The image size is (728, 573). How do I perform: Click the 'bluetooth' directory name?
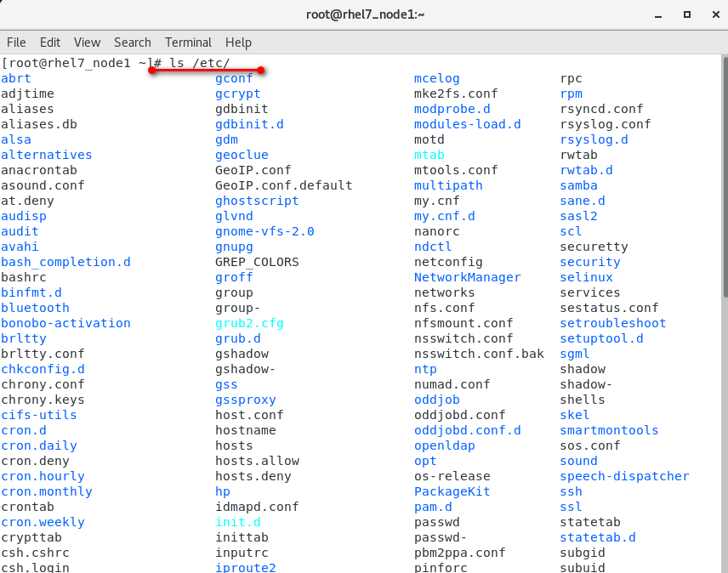pos(35,308)
